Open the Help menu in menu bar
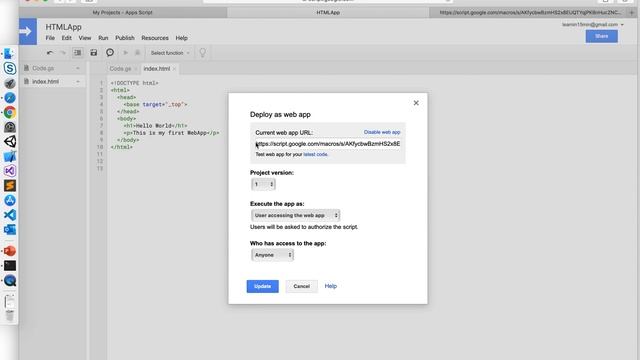640x360 pixels. (182, 38)
